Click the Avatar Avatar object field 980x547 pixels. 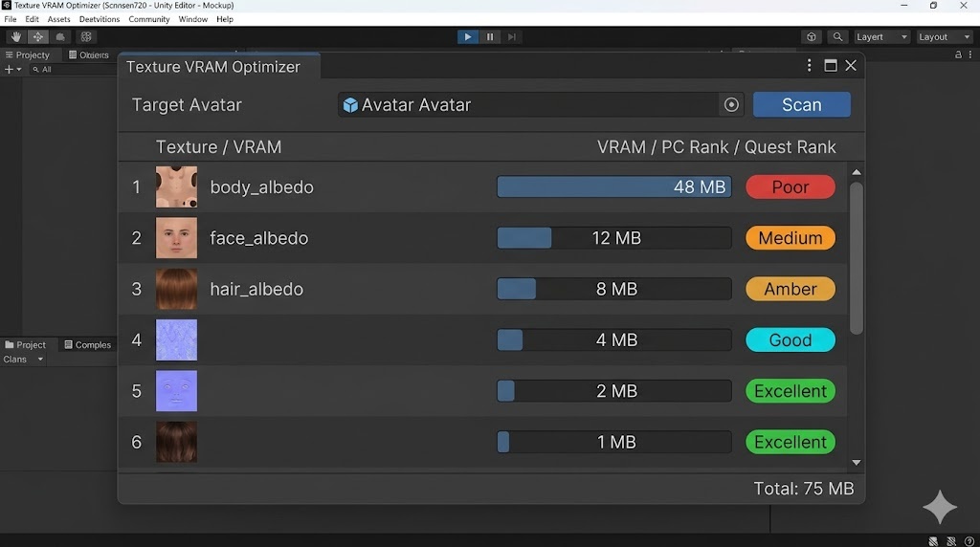pos(542,105)
